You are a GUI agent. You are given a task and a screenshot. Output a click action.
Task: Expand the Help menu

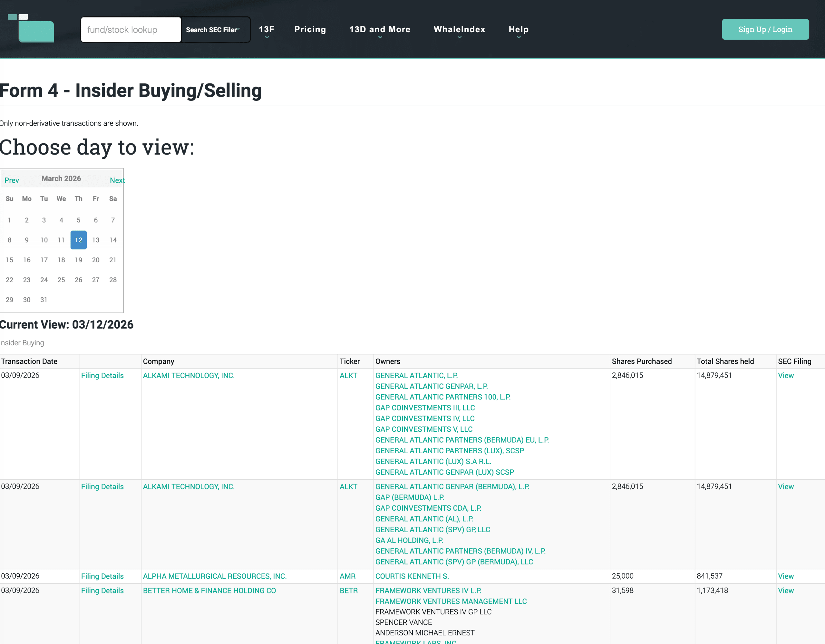point(518,29)
